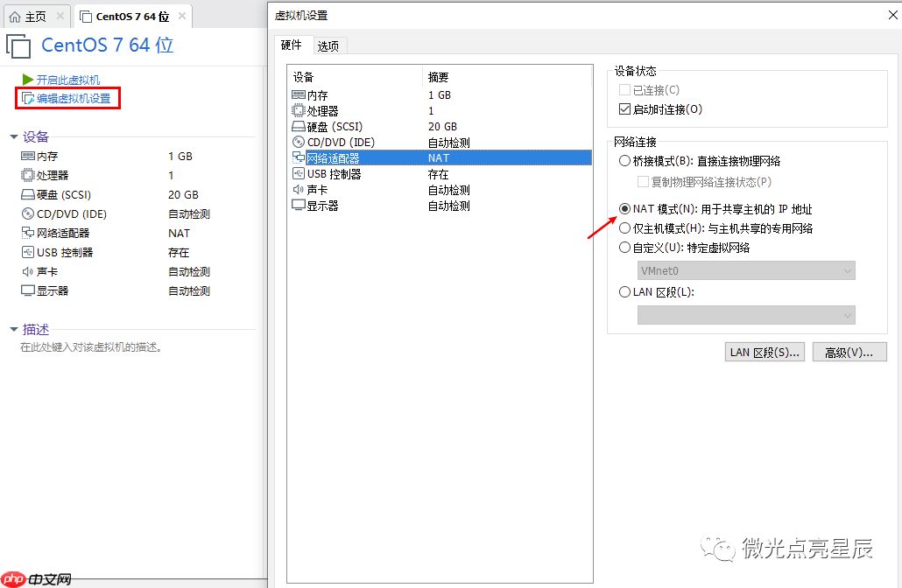
Task: Click the 描述 text field placeholder
Action: 91,347
